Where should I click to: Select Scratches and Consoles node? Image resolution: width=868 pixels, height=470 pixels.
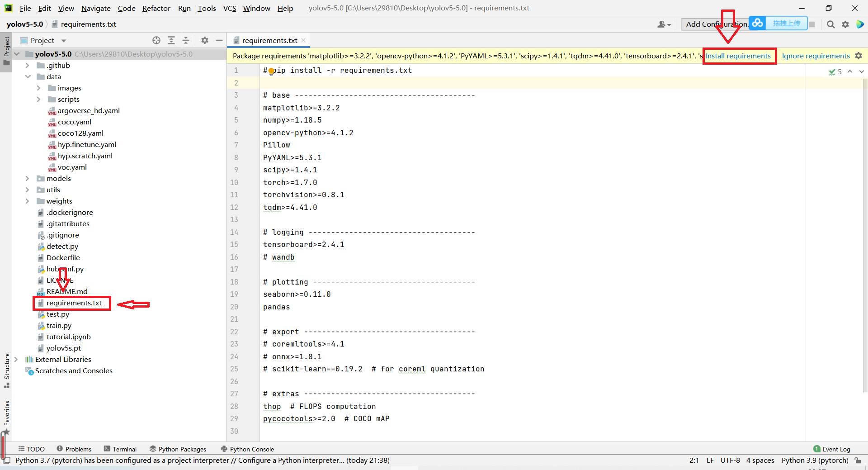tap(74, 370)
